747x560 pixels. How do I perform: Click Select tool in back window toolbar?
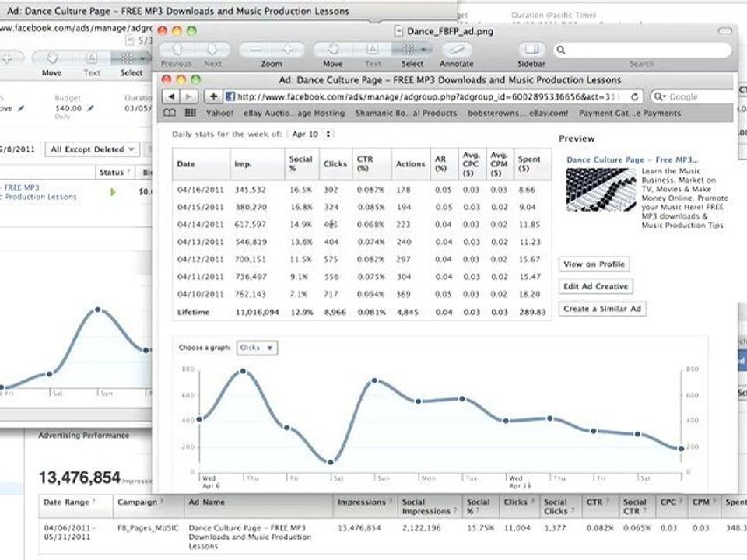(x=131, y=59)
